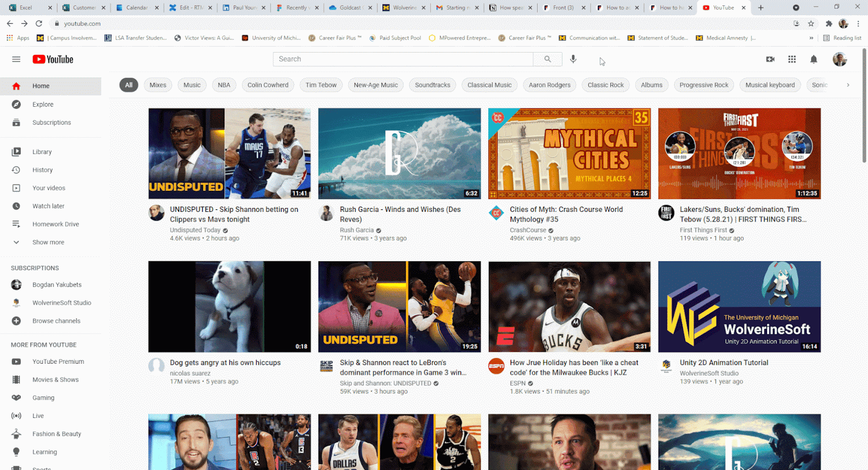Screen dimensions: 868x470
Task: Switch to the Goldcast browser tab
Action: pyautogui.click(x=349, y=8)
